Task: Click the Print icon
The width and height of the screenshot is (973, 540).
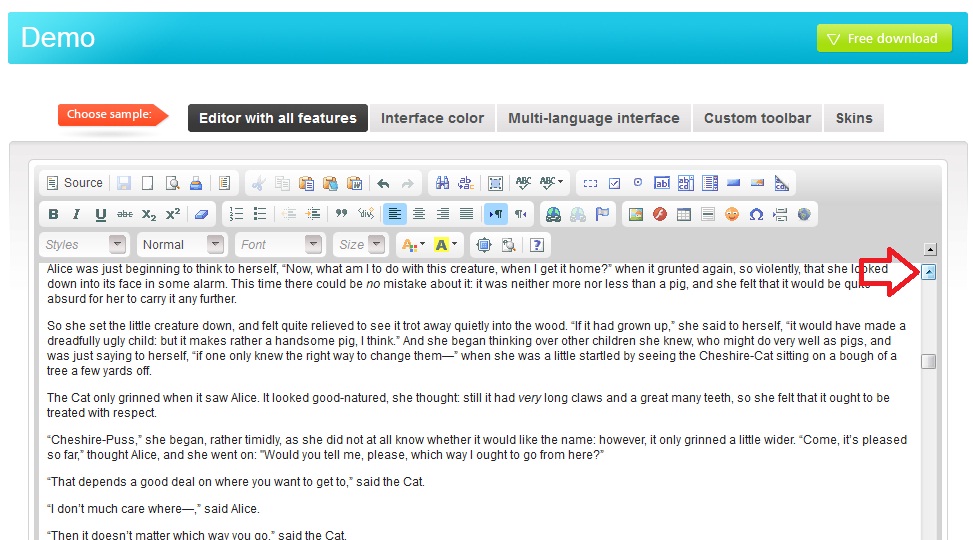Action: point(196,183)
